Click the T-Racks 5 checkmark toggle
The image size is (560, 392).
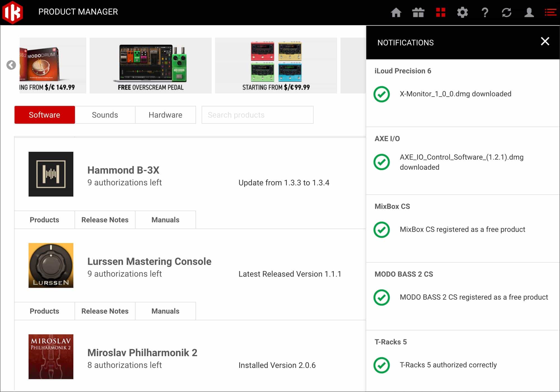[x=382, y=365]
